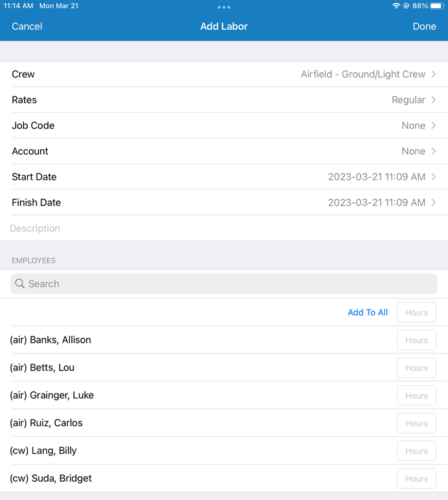Tap the three-dot multitasking indicator
Viewport: 448px width, 500px height.
coord(224,7)
